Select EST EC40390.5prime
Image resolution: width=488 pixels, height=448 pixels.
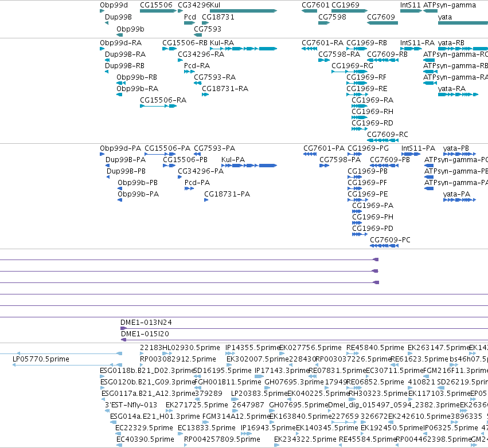(x=119, y=445)
